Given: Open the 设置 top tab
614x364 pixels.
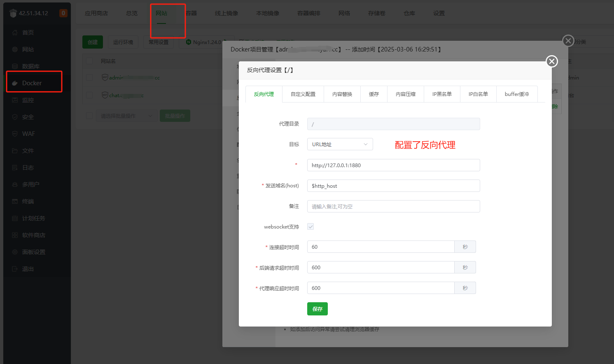Looking at the screenshot, I should (x=439, y=13).
